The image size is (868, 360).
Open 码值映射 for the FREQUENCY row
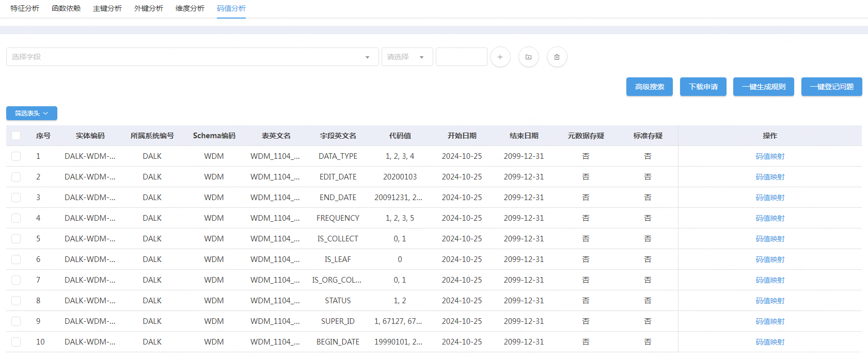pyautogui.click(x=770, y=218)
